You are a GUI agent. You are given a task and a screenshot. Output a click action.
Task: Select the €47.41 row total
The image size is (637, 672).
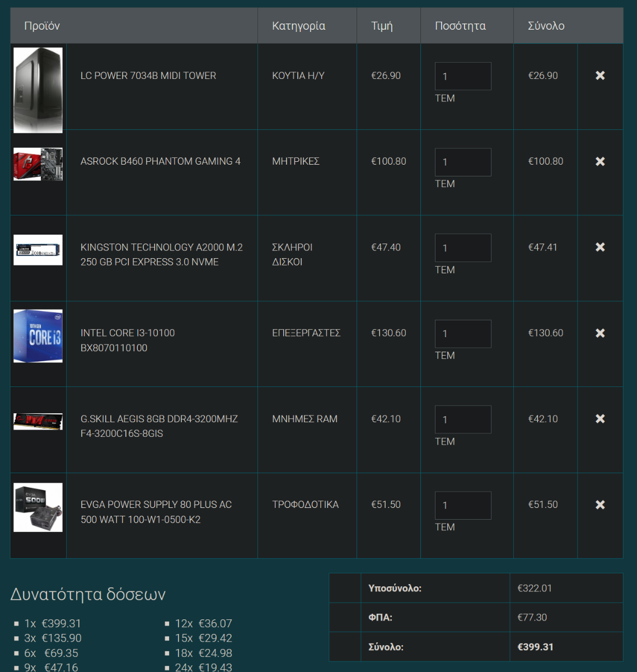coord(542,247)
